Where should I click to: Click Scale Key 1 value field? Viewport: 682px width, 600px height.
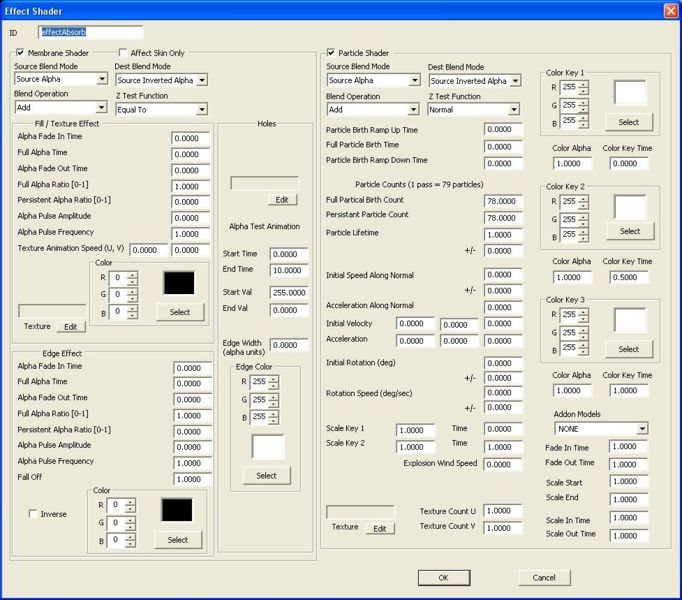(x=415, y=430)
